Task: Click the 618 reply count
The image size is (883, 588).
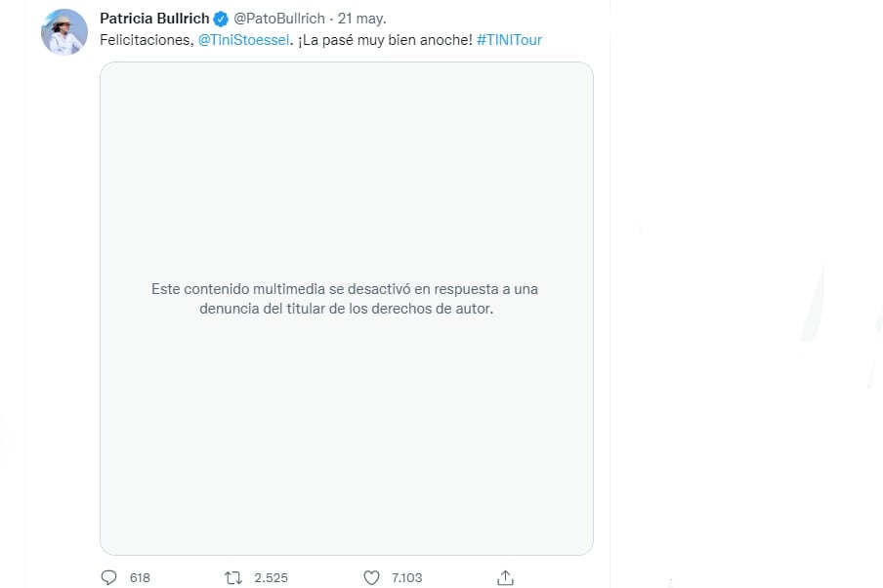Action: click(x=140, y=577)
